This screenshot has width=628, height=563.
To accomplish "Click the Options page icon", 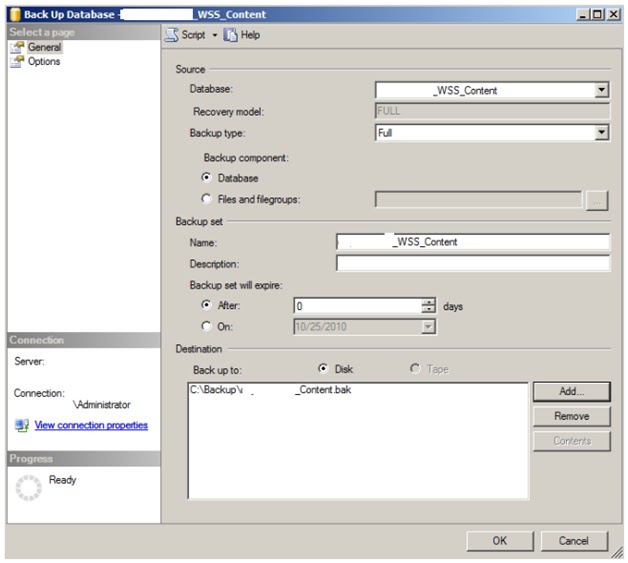I will tap(17, 62).
